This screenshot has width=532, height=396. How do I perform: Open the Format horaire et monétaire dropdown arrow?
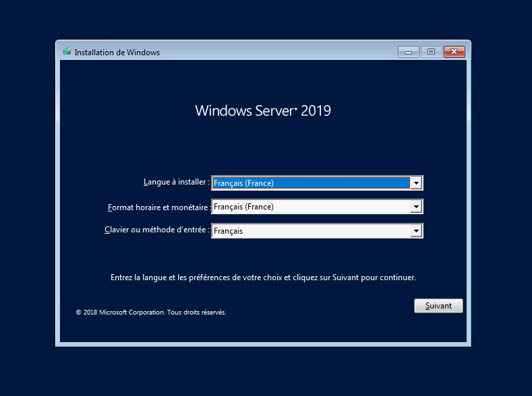click(x=416, y=207)
